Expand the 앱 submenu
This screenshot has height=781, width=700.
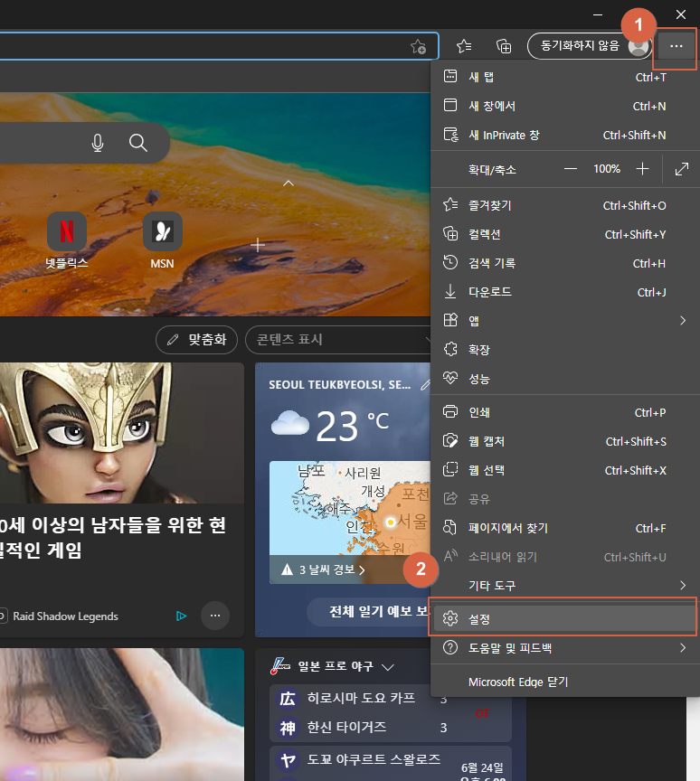click(x=564, y=321)
